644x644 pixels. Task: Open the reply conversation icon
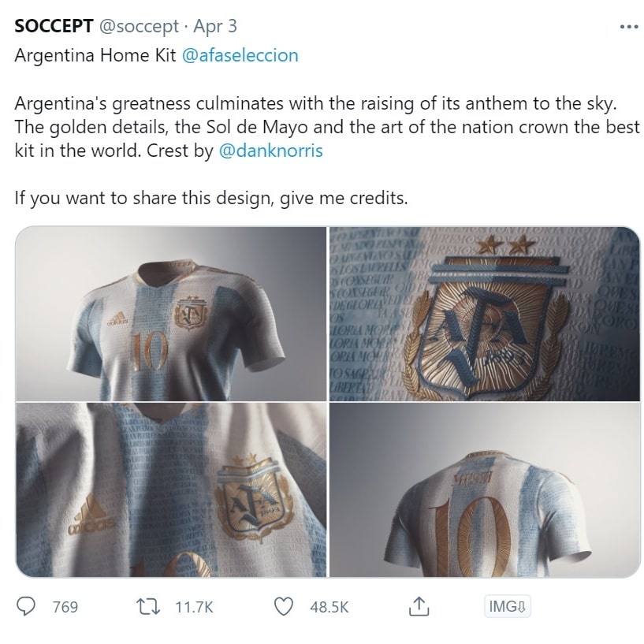point(27,607)
